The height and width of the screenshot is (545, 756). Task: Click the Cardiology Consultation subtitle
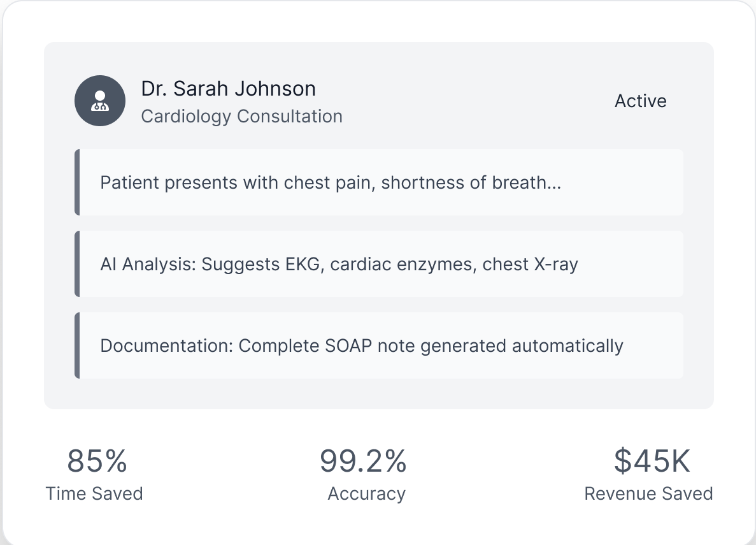[x=241, y=117]
